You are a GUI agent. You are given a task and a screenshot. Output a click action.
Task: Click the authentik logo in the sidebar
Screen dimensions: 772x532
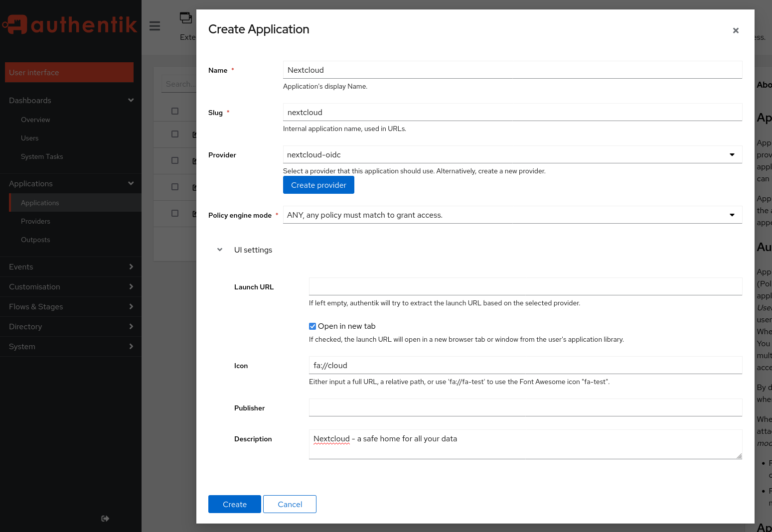pos(70,24)
